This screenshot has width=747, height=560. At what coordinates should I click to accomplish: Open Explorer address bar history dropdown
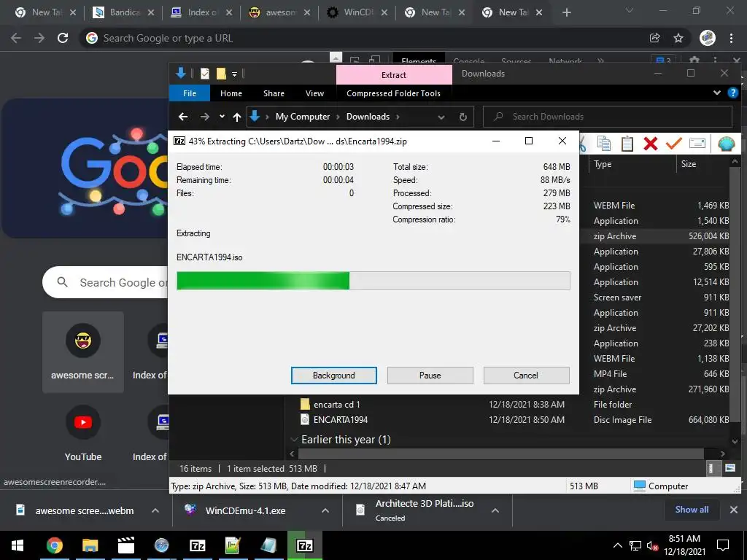click(441, 117)
